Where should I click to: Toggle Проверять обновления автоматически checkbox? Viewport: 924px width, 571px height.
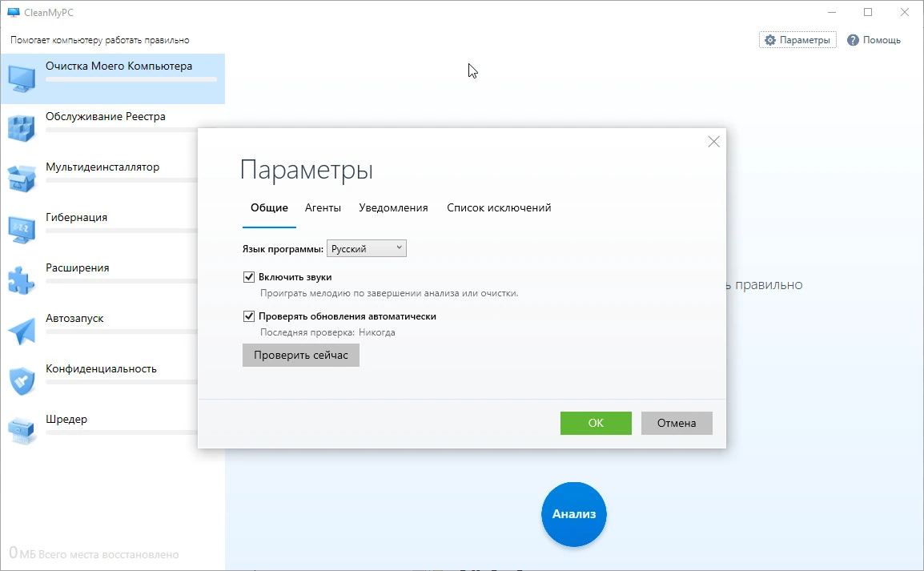click(x=249, y=316)
